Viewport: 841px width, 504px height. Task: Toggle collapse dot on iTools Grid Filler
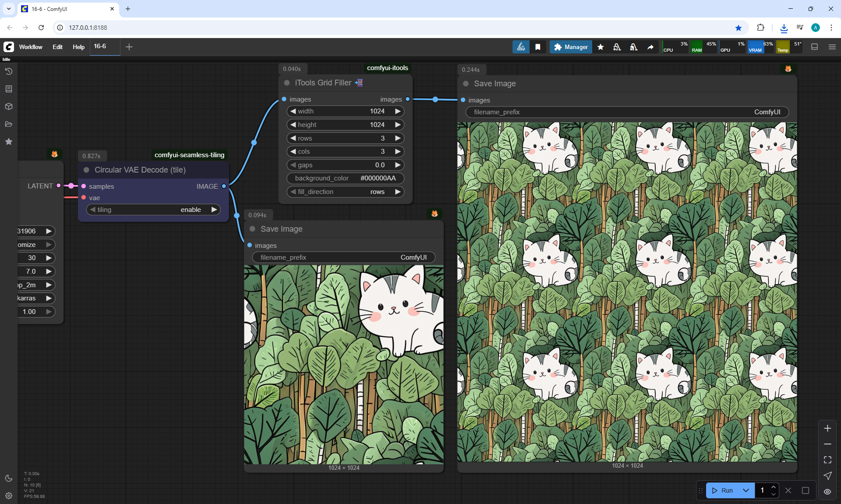[x=287, y=83]
